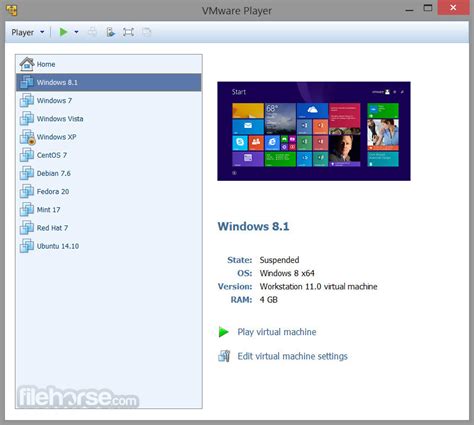Select the Windows XP virtual machine
The image size is (474, 425).
[109, 137]
